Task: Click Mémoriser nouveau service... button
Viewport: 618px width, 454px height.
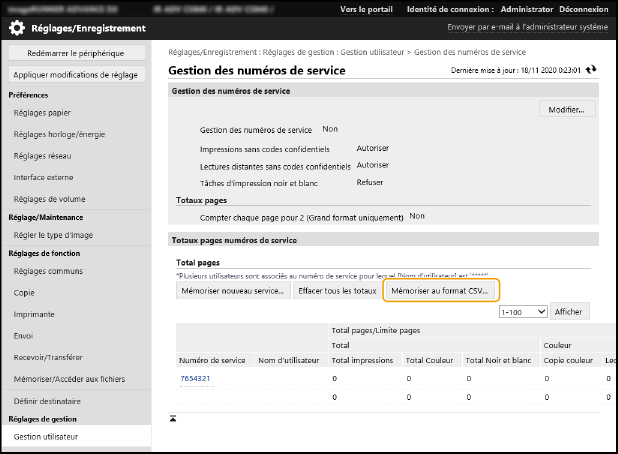Action: tap(232, 291)
